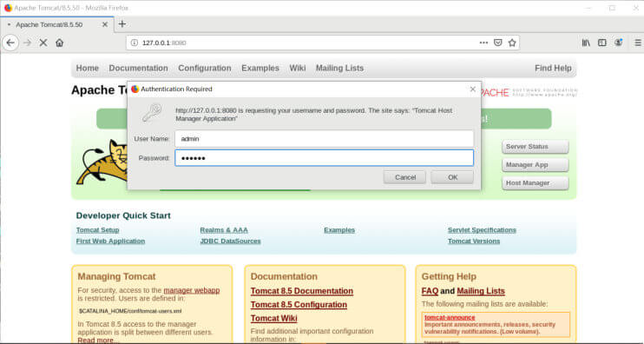Open the Realms & AAA link
This screenshot has height=344, width=644.
tap(224, 230)
